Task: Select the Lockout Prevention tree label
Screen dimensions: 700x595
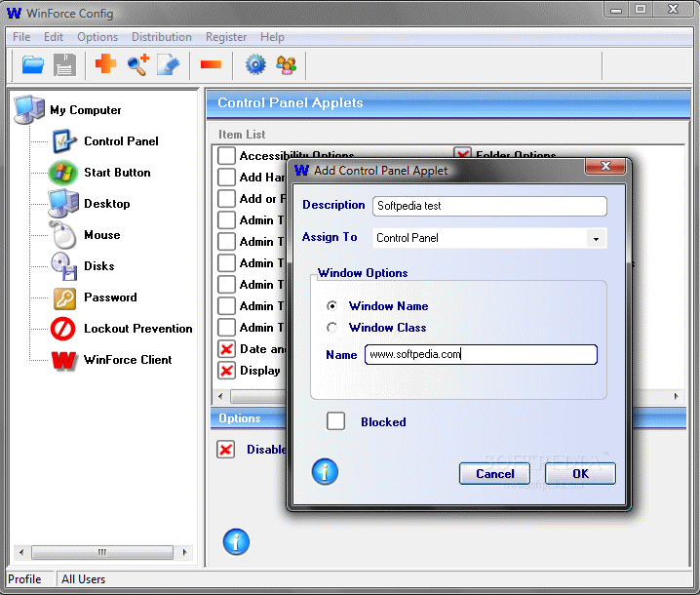Action: [x=137, y=329]
